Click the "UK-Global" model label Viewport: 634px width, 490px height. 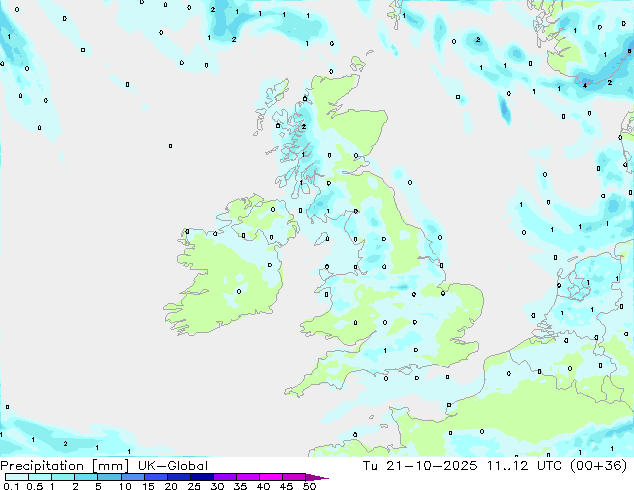pyautogui.click(x=173, y=466)
